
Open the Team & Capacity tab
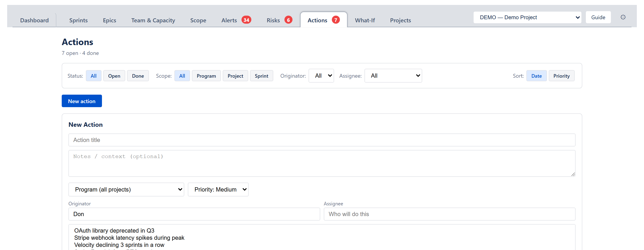click(x=153, y=20)
